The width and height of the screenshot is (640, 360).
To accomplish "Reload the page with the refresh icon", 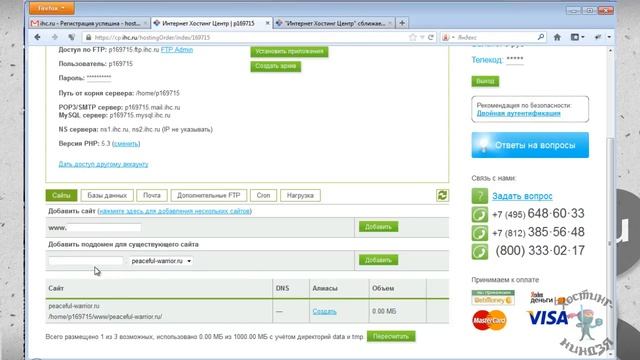I will click(431, 37).
